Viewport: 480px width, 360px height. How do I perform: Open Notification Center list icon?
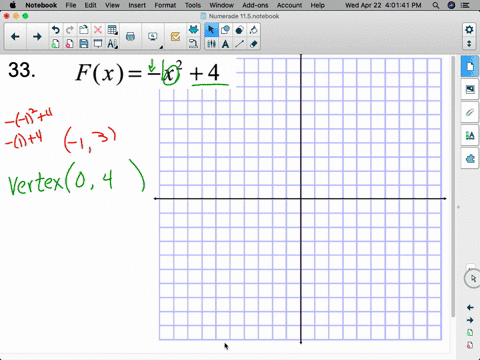pyautogui.click(x=465, y=5)
